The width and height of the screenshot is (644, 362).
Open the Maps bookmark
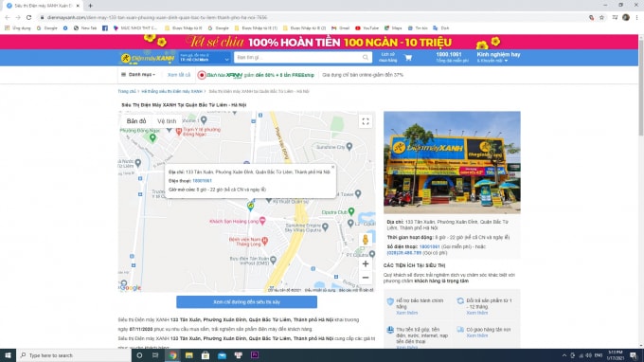pos(393,27)
